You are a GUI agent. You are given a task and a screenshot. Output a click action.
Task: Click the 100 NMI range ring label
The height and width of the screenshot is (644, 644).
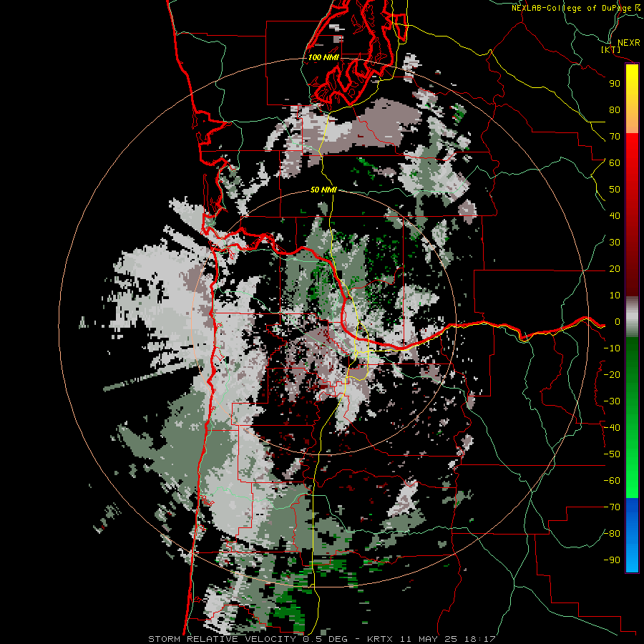pyautogui.click(x=323, y=57)
